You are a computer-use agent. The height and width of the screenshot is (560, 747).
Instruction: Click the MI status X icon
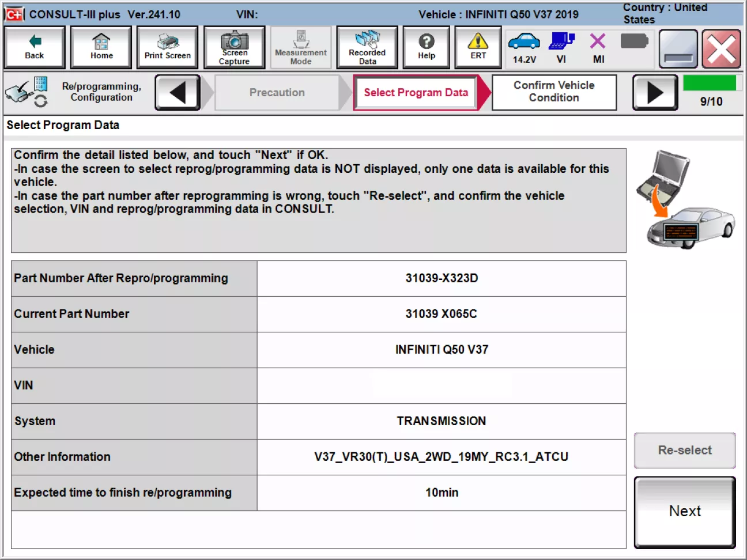[598, 47]
